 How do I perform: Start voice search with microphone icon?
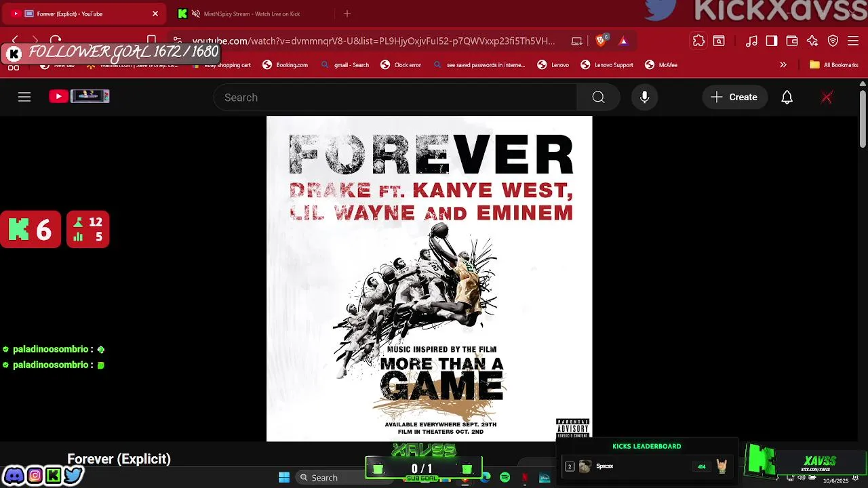tap(645, 97)
